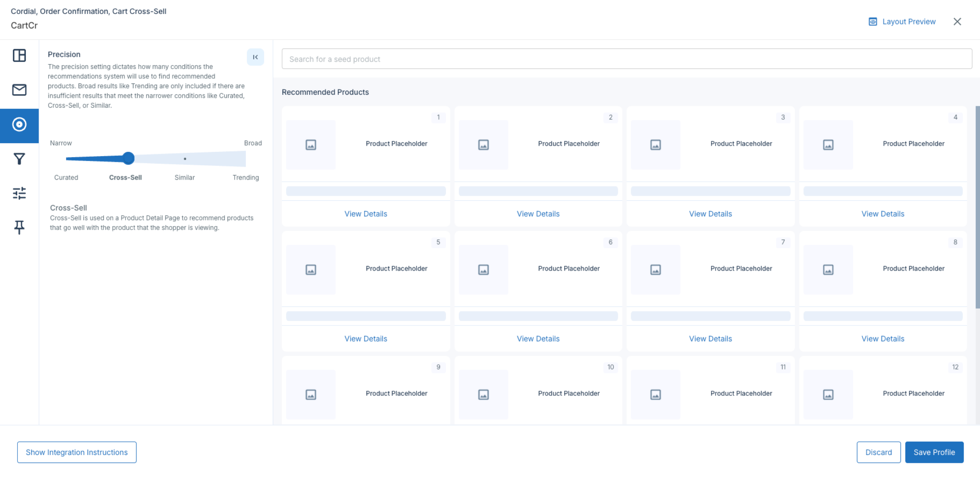View Details for product 6
Screen dimensions: 980x479
tap(538, 339)
